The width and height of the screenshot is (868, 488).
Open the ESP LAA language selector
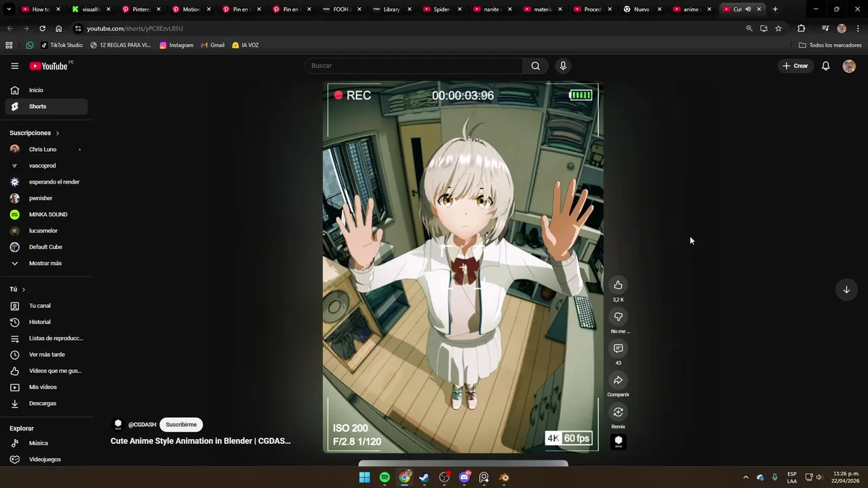pyautogui.click(x=792, y=477)
